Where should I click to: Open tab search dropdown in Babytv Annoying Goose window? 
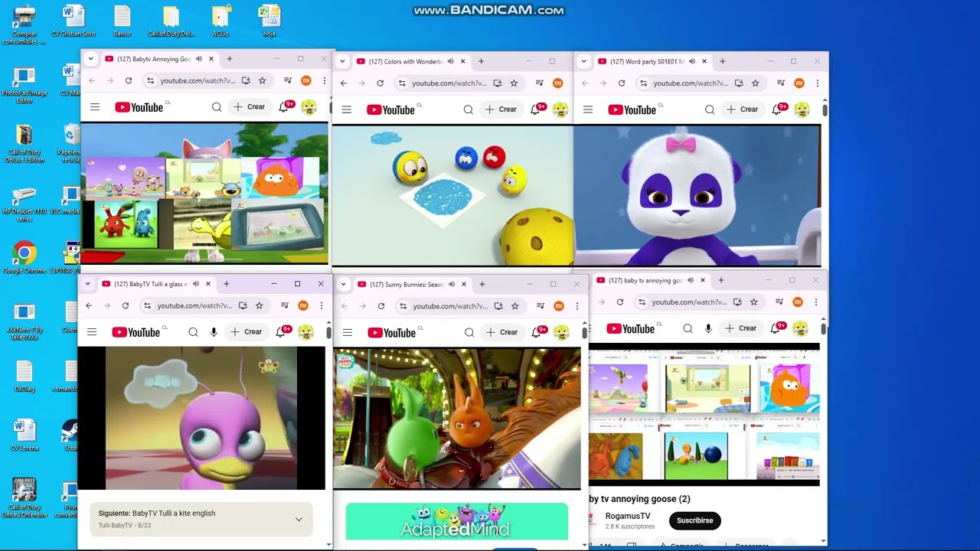(90, 59)
